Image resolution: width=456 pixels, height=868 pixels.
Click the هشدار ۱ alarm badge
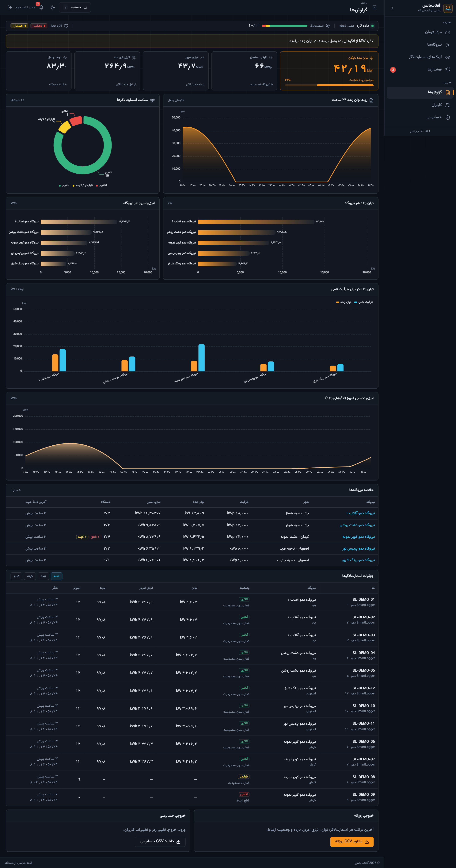19,26
